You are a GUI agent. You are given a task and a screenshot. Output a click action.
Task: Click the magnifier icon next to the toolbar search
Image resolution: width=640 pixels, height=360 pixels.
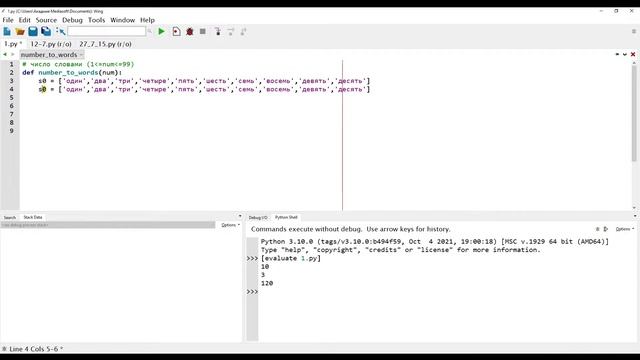click(x=150, y=31)
